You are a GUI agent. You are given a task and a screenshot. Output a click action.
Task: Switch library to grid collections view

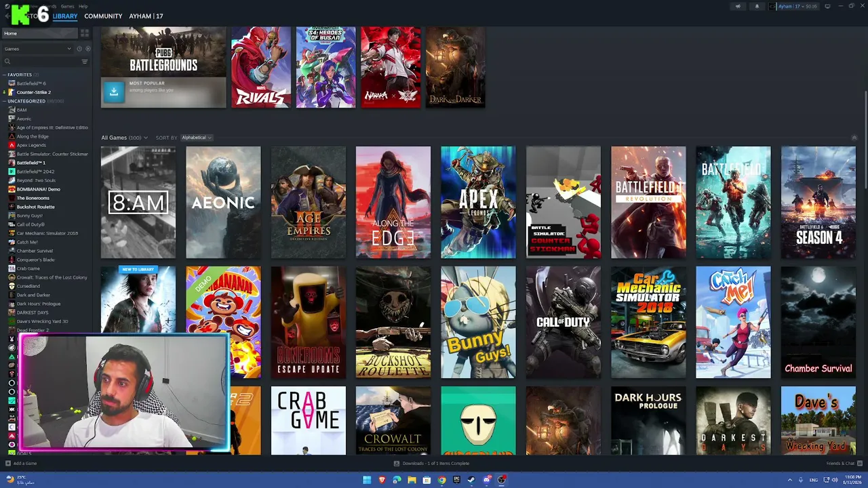click(x=85, y=33)
